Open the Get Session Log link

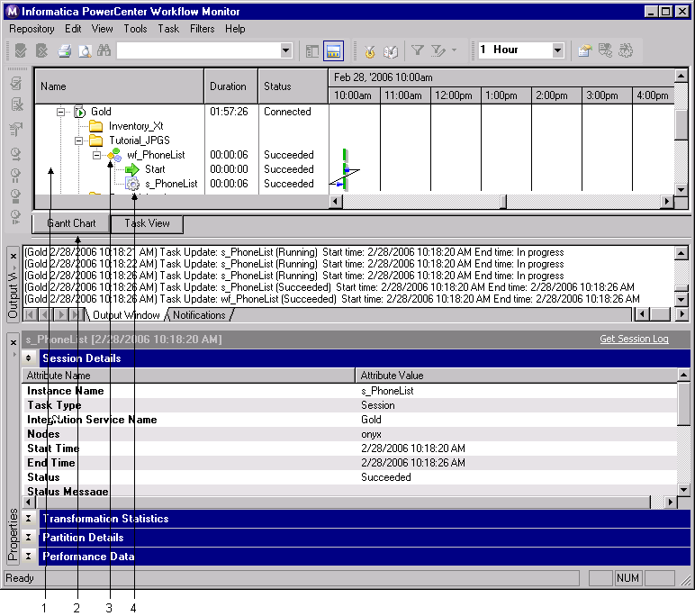(634, 340)
